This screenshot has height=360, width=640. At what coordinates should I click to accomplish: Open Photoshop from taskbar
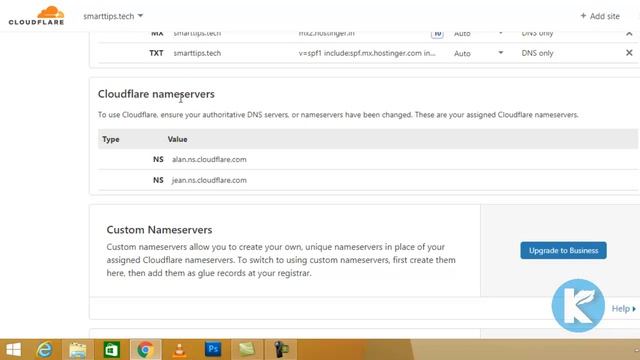click(213, 349)
